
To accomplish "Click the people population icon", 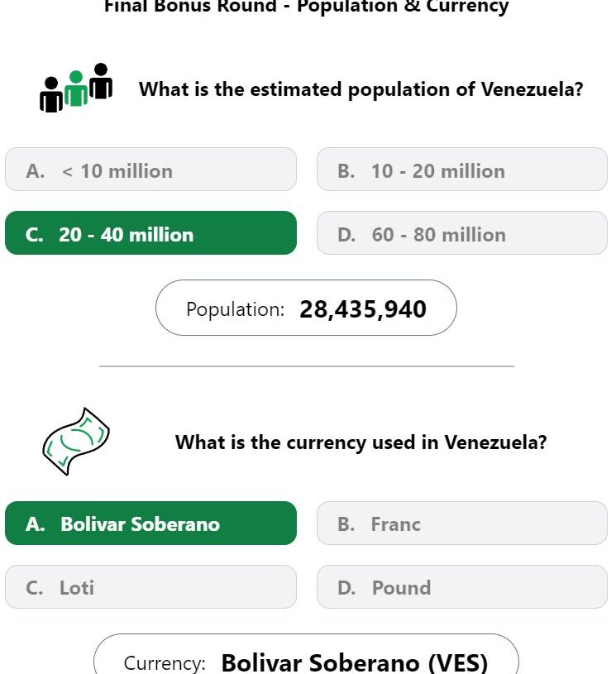I will (76, 88).
